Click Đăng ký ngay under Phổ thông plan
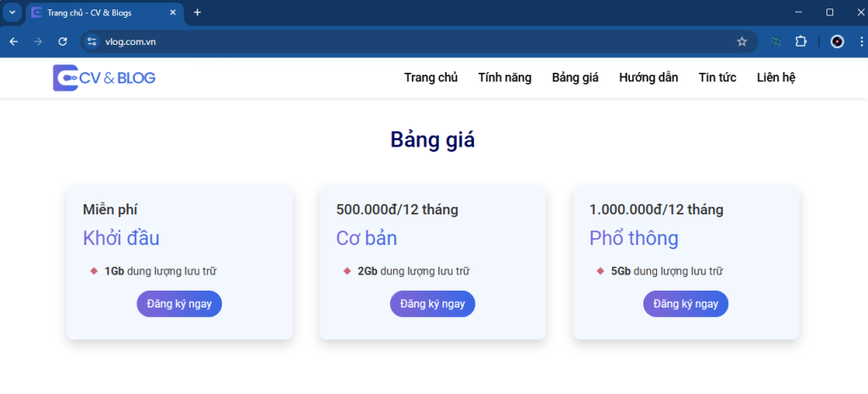 click(686, 304)
